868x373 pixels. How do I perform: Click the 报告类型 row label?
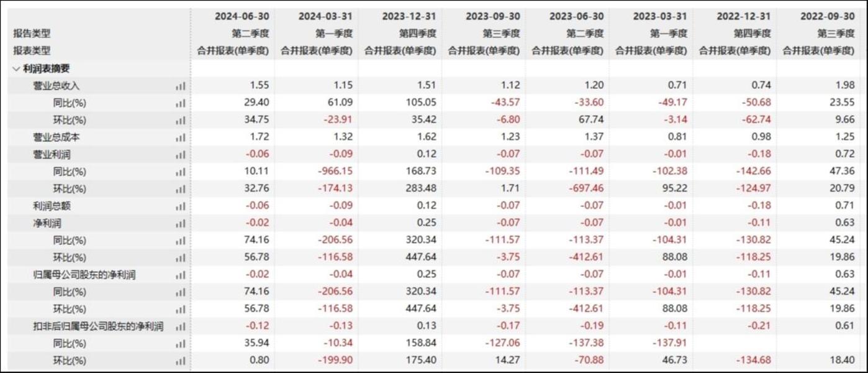pyautogui.click(x=32, y=34)
